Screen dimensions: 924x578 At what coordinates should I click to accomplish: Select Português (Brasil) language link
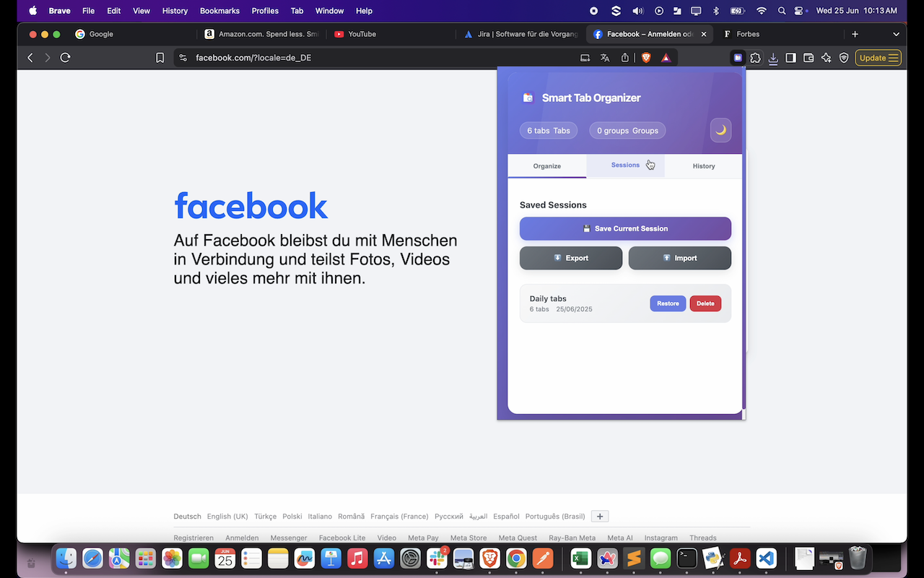(555, 517)
